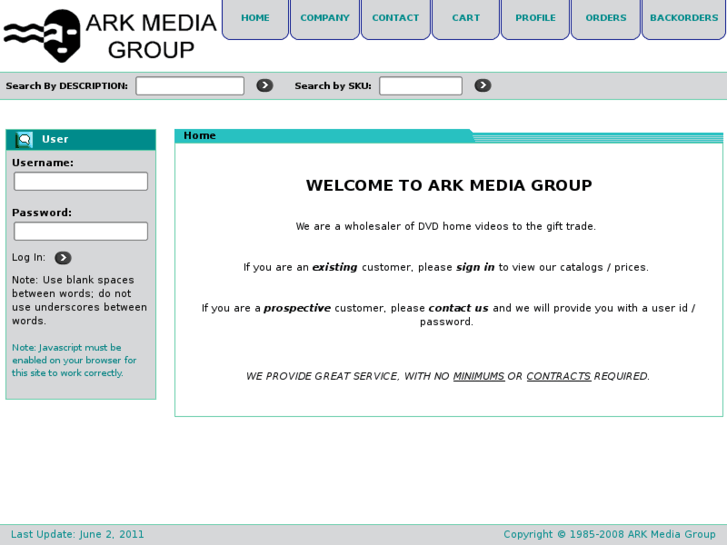Click the 'Use blank spaces between words' note
Viewport: 727px width, 545px height.
pyautogui.click(x=79, y=301)
